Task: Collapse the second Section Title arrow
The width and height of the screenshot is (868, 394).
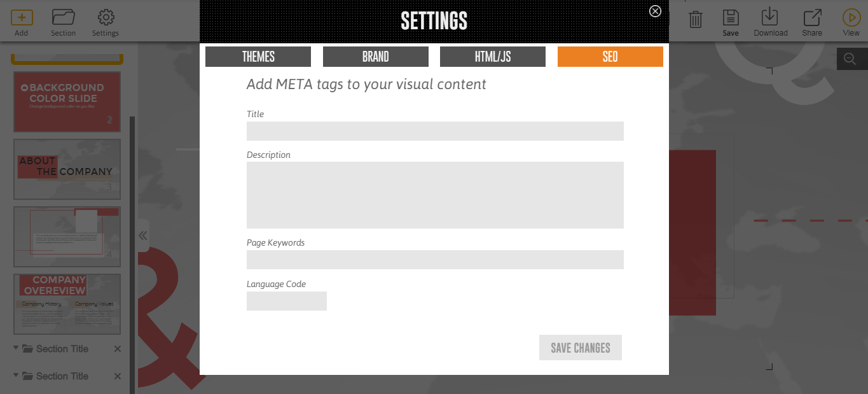Action: coord(15,376)
